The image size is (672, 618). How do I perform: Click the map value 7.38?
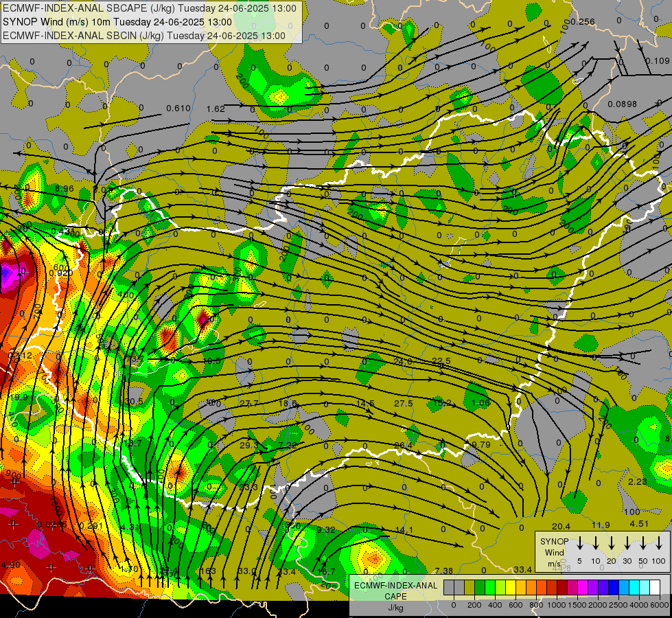coord(443,571)
